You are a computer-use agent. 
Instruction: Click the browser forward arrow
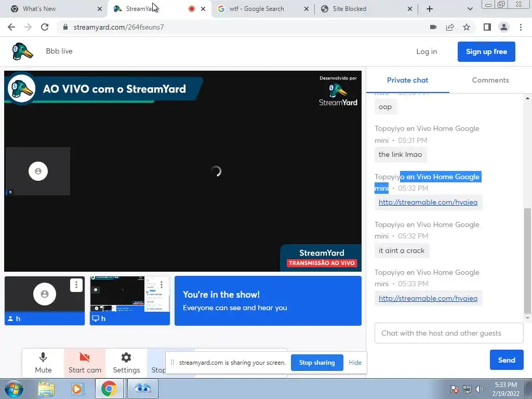28,27
